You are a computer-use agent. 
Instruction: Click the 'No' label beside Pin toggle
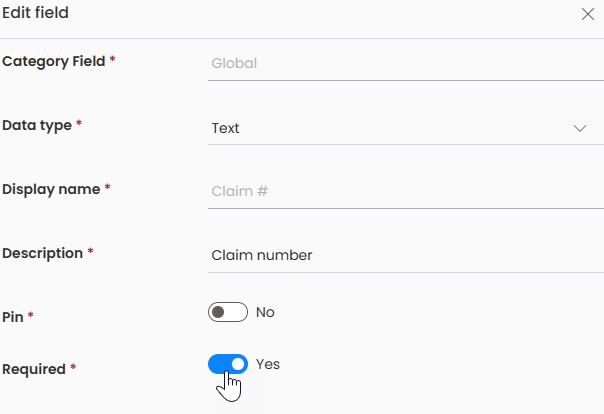click(x=265, y=312)
